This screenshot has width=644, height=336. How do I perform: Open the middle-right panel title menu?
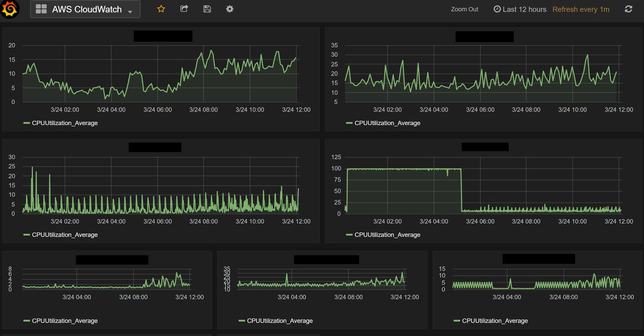click(485, 147)
